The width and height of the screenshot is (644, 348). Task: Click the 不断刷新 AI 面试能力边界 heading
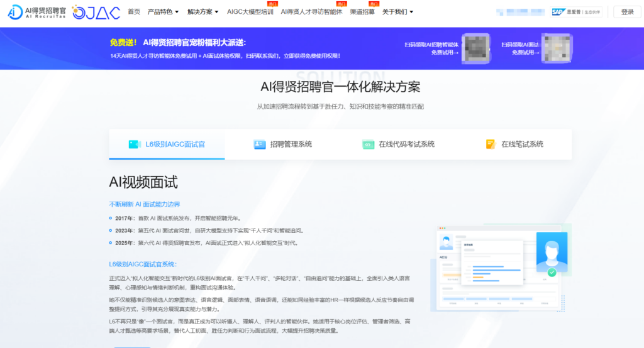145,204
